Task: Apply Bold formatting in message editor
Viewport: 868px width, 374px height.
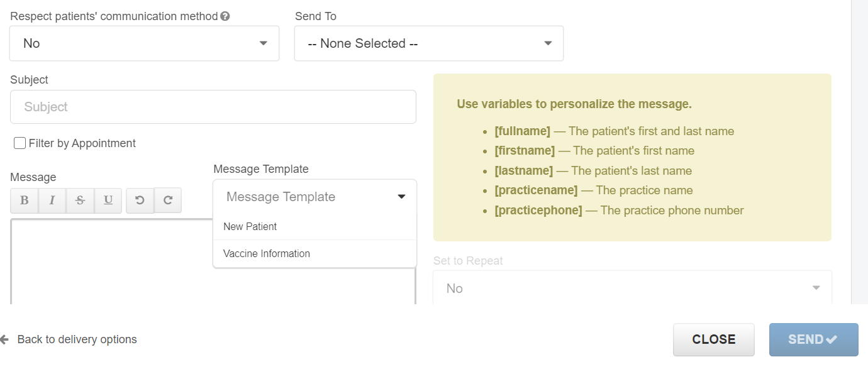Action: pyautogui.click(x=25, y=201)
